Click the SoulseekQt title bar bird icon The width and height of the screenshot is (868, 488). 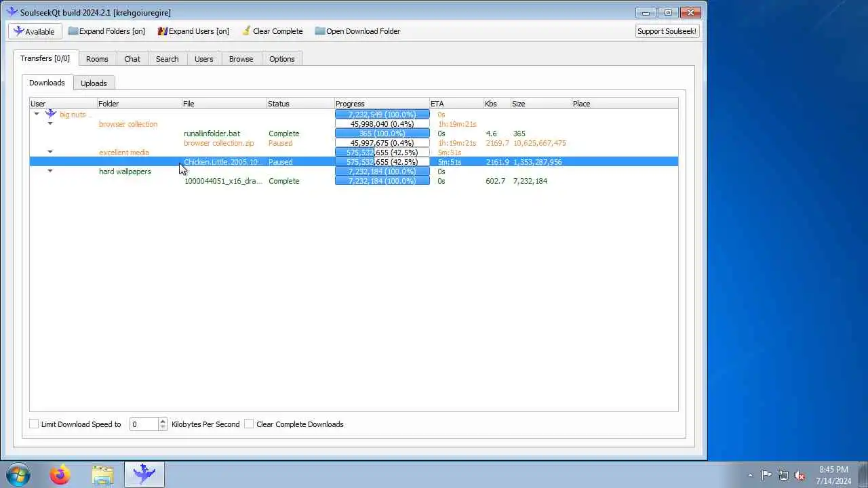coord(12,12)
